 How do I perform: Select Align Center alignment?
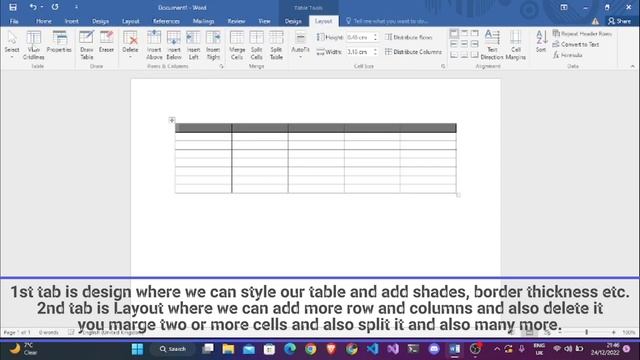(x=464, y=44)
